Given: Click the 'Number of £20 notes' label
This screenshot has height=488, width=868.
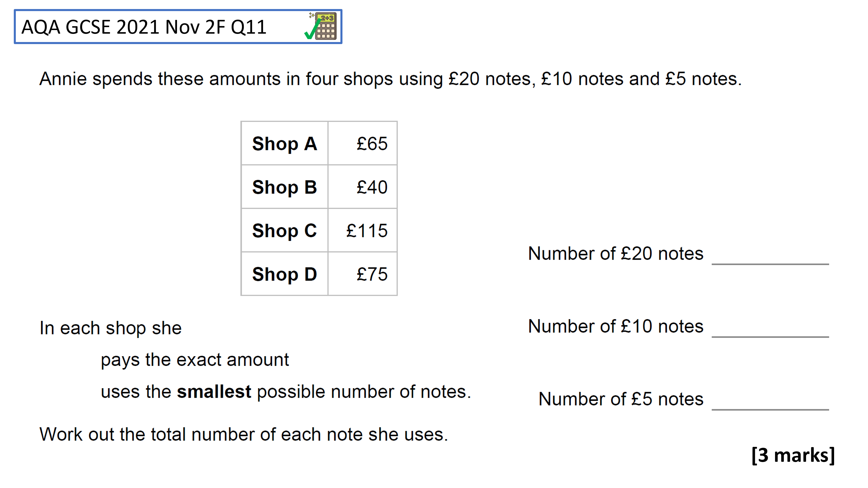Looking at the screenshot, I should click(x=616, y=253).
